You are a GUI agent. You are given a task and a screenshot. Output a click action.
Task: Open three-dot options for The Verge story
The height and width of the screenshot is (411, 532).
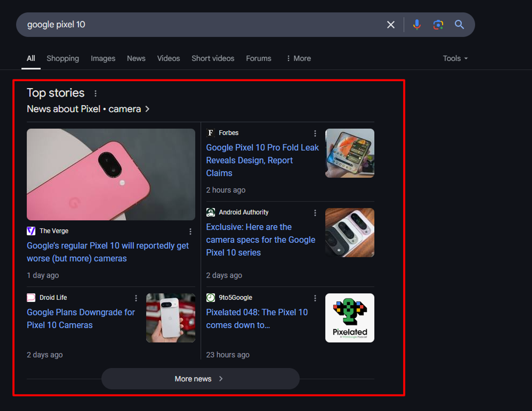(190, 231)
